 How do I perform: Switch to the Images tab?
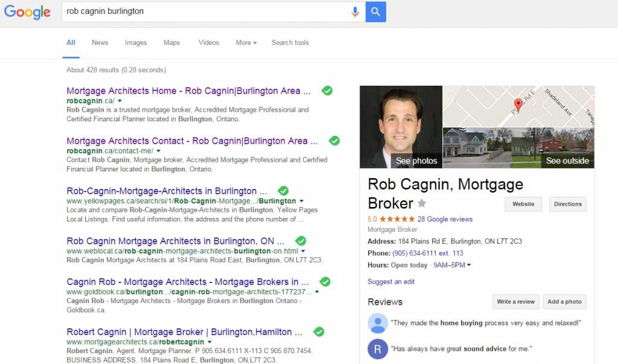point(136,43)
